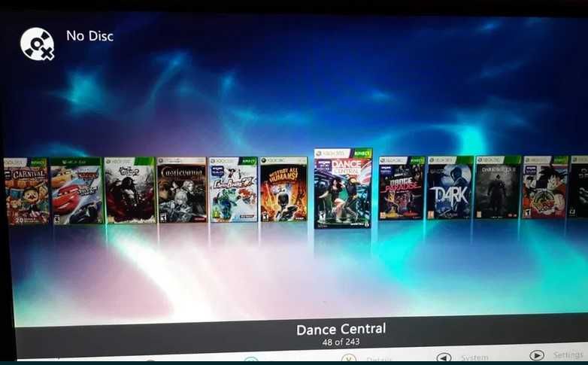Select the red-caped figure cover beside Cars
The height and width of the screenshot is (365, 588).
[x=130, y=190]
